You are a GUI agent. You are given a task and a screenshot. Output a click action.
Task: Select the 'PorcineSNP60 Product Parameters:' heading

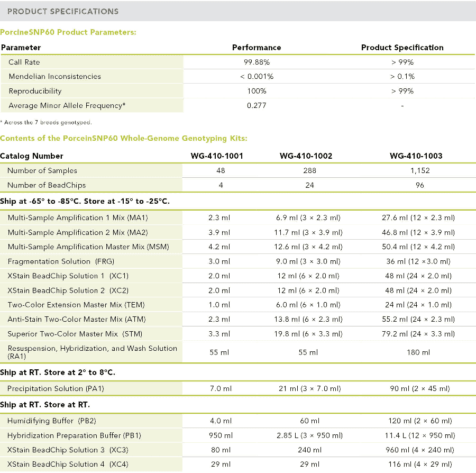point(68,32)
